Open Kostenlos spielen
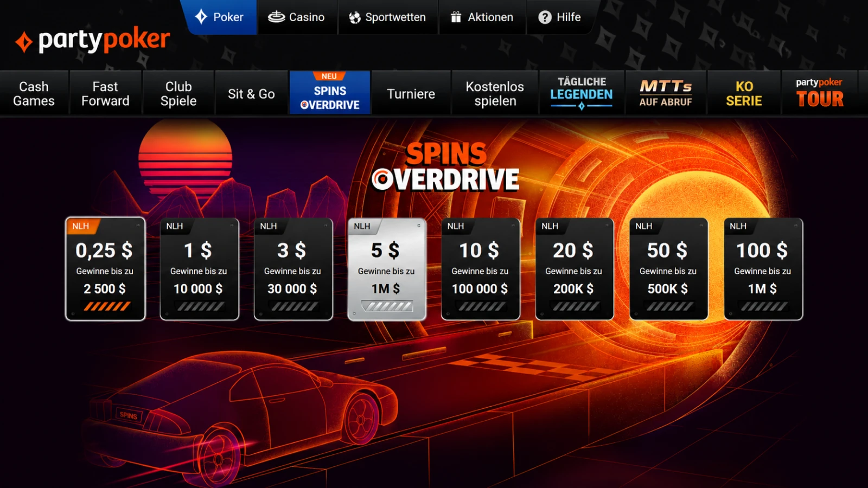 coord(495,93)
